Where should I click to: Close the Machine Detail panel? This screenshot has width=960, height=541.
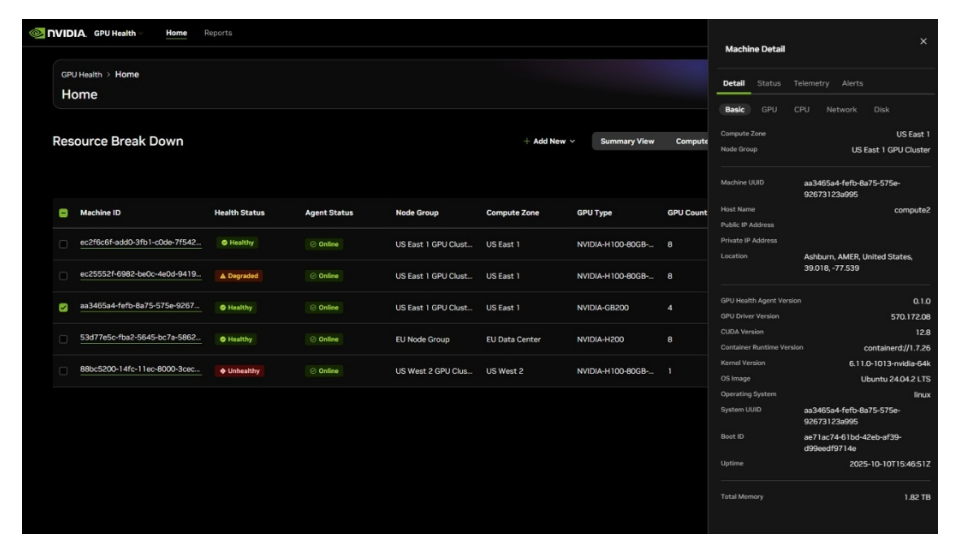(x=922, y=41)
